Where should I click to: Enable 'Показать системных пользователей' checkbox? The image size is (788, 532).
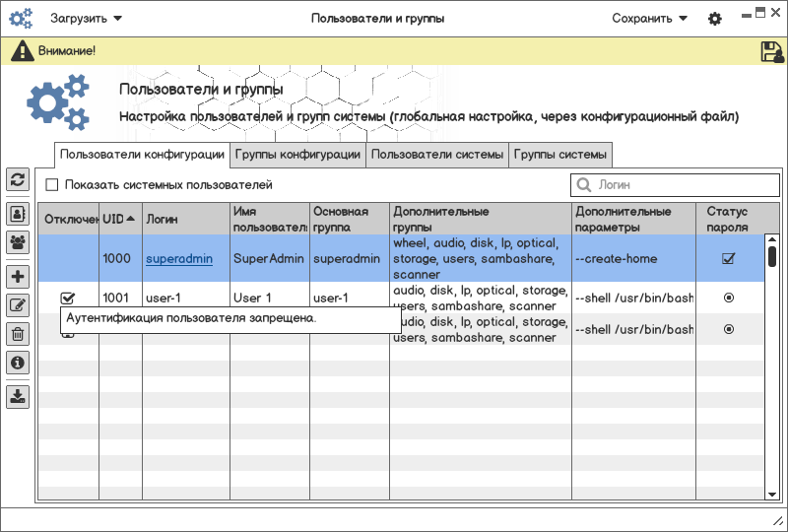click(52, 185)
